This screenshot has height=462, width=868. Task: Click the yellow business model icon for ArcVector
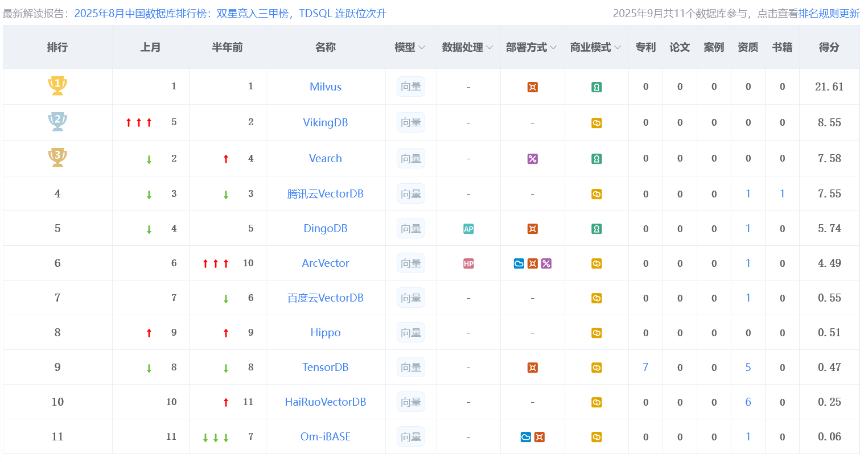597,263
